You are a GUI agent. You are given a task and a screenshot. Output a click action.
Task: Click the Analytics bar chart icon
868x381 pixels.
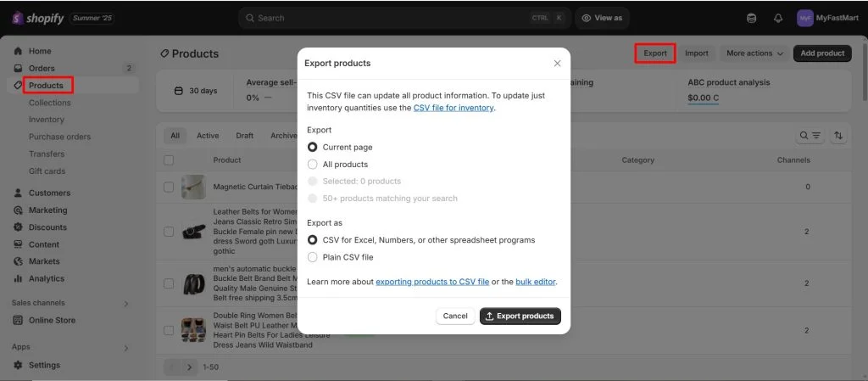click(19, 278)
